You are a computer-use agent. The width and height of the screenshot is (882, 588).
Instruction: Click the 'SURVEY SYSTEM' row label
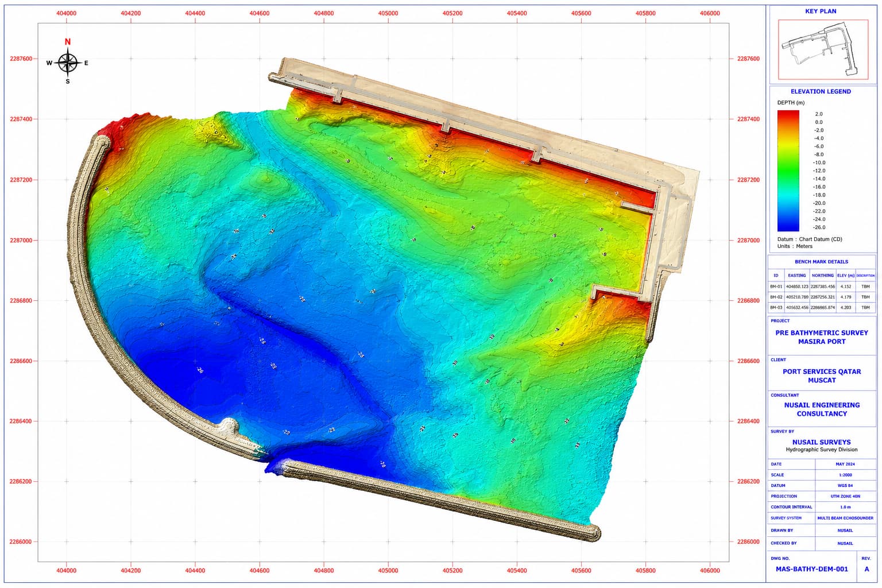[x=786, y=518]
